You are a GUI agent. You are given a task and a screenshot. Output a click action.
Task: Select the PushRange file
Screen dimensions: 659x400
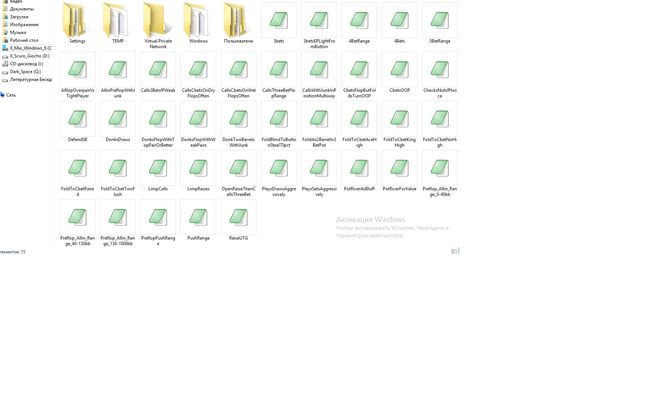pyautogui.click(x=198, y=221)
